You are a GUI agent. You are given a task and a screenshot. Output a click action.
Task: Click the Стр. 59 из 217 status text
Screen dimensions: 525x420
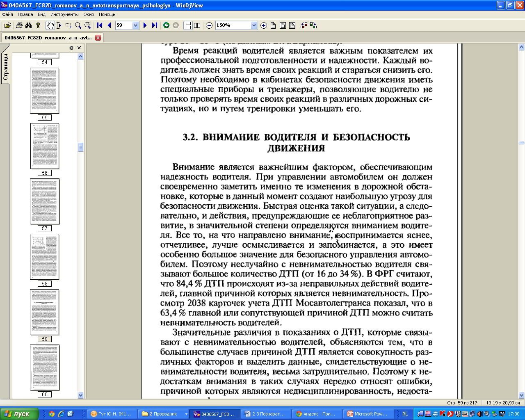pos(462,403)
